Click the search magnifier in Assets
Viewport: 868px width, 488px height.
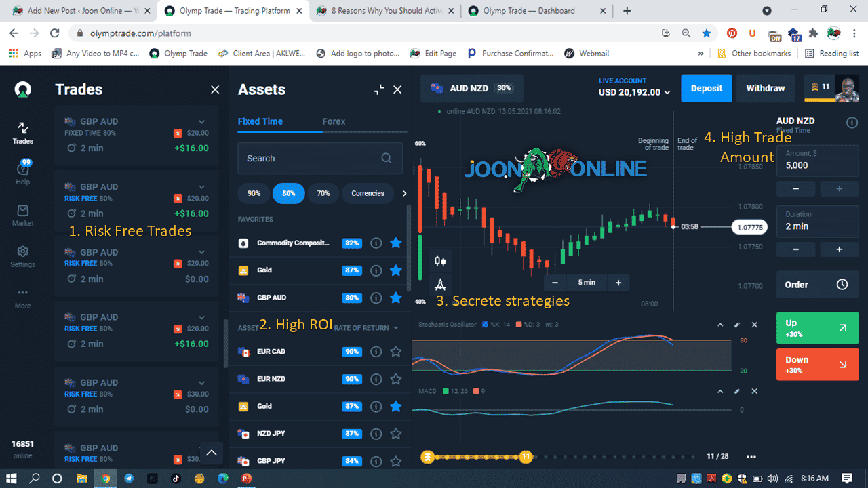click(x=387, y=158)
